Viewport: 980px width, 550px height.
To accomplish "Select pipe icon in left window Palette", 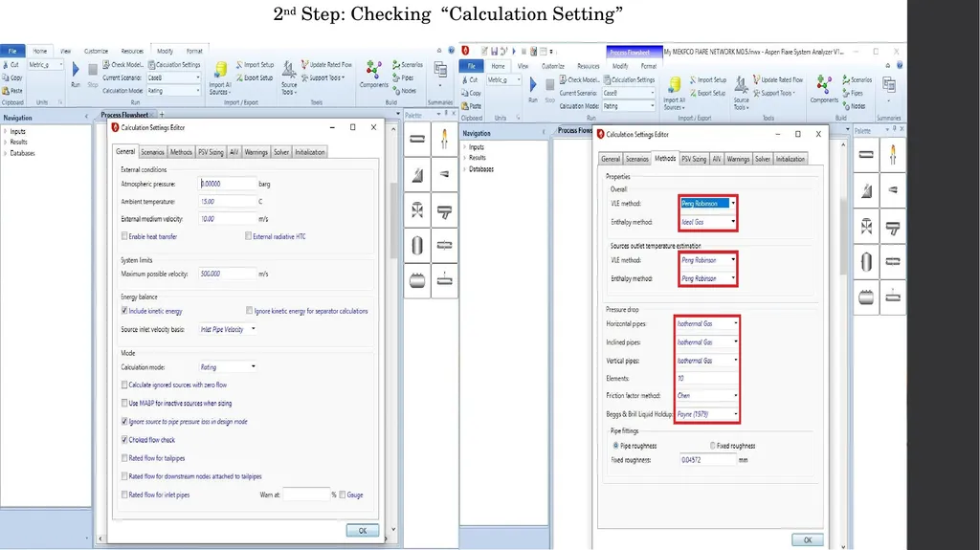I will [417, 139].
